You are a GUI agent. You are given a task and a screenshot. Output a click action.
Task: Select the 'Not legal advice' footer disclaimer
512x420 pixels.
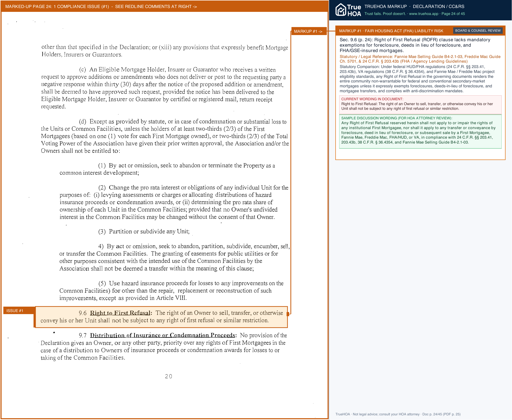point(386,414)
